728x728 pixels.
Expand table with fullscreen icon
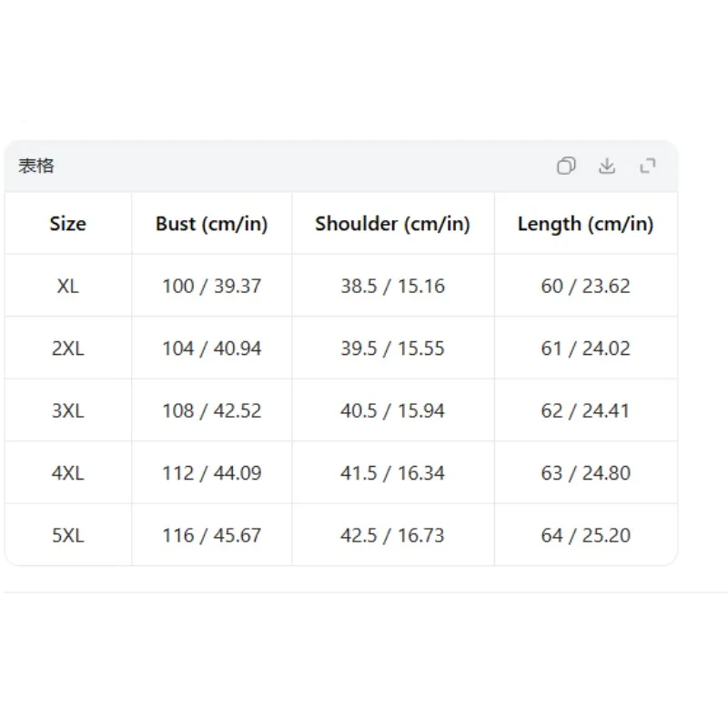click(648, 166)
